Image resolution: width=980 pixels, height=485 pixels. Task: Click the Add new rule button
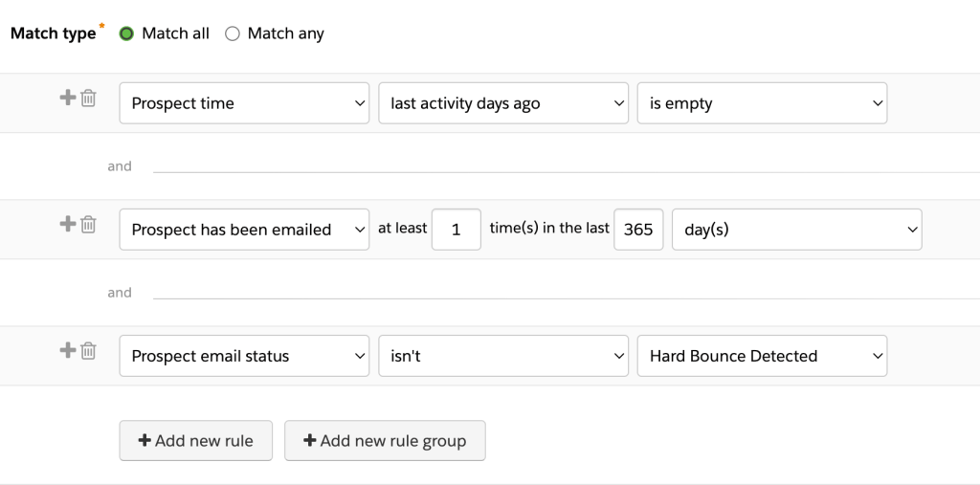coord(196,441)
